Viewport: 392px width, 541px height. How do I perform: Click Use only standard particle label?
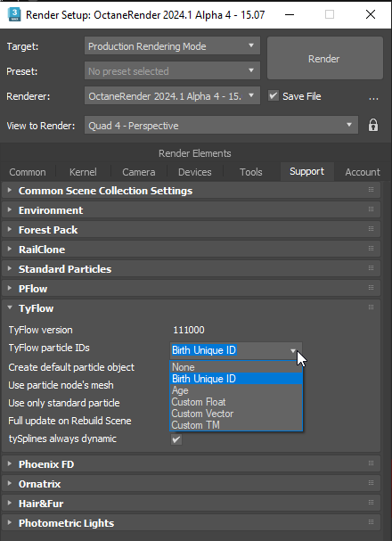point(64,403)
